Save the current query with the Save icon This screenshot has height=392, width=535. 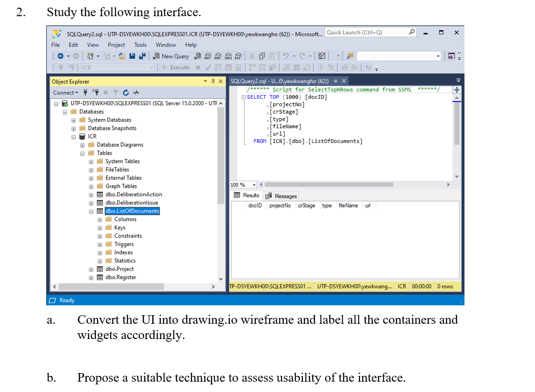(x=133, y=56)
